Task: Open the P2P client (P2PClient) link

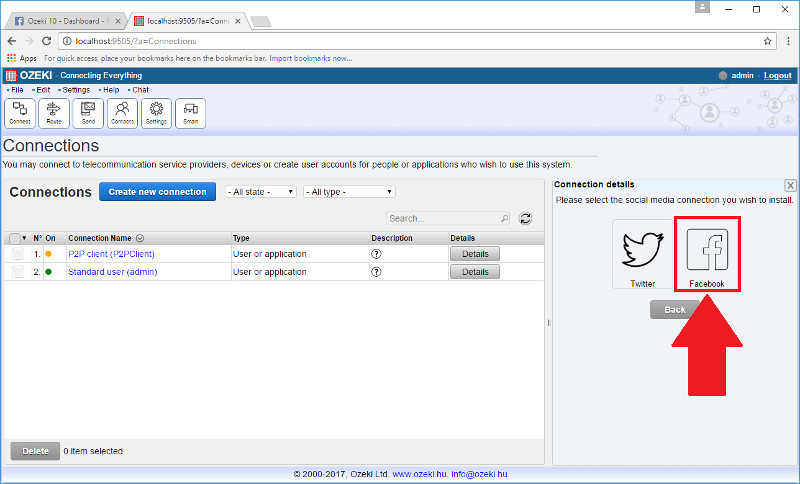Action: click(x=111, y=254)
